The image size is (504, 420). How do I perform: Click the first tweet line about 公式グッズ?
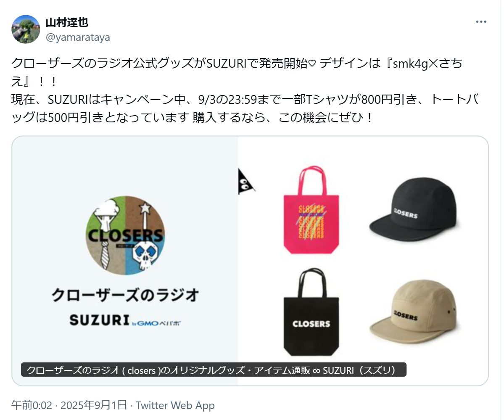237,63
